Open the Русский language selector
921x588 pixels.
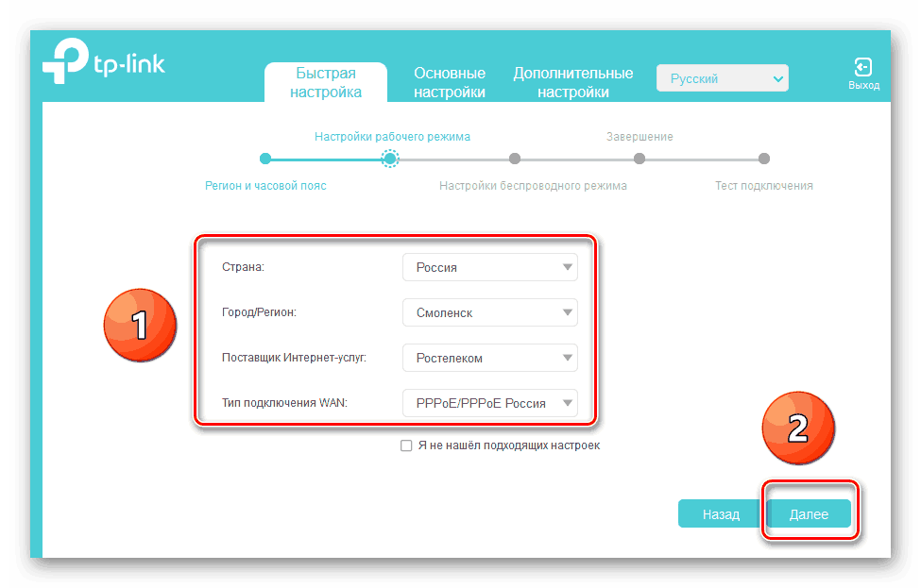click(x=722, y=78)
